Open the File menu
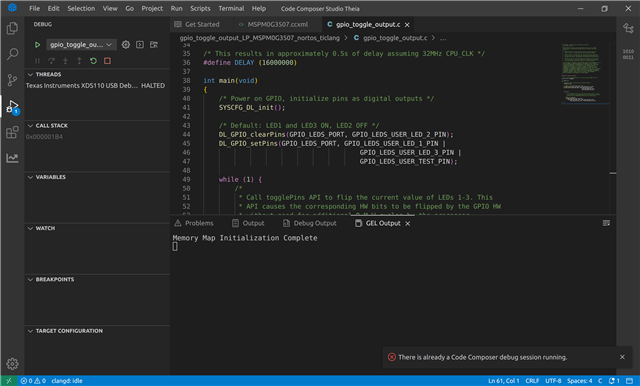 click(34, 9)
